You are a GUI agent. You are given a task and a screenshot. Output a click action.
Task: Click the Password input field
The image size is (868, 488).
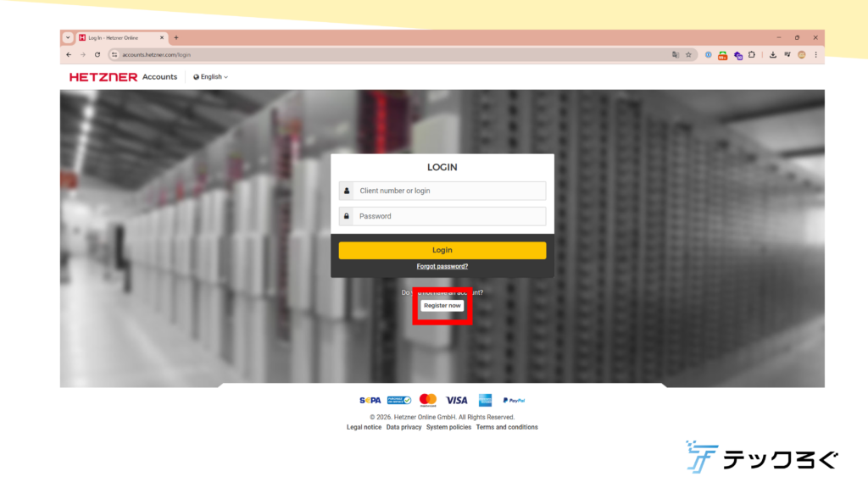click(449, 216)
